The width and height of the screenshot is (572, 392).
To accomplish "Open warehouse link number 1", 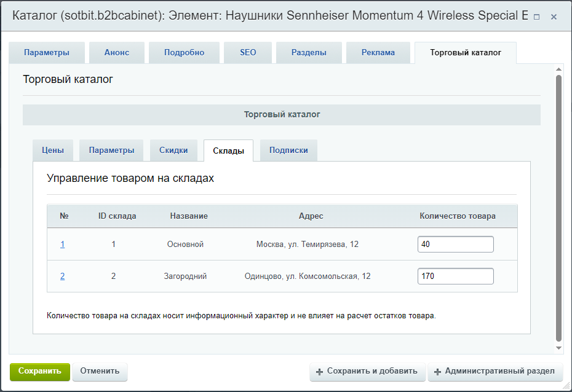I will [62, 245].
